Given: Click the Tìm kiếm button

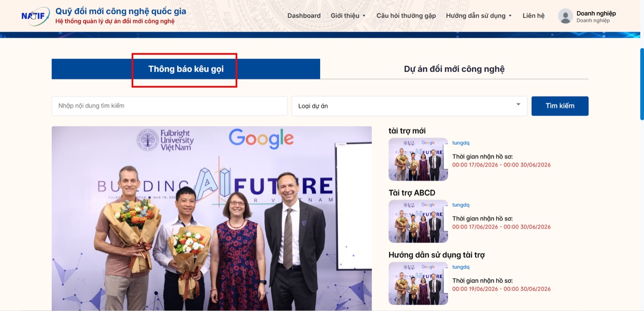Looking at the screenshot, I should point(560,106).
